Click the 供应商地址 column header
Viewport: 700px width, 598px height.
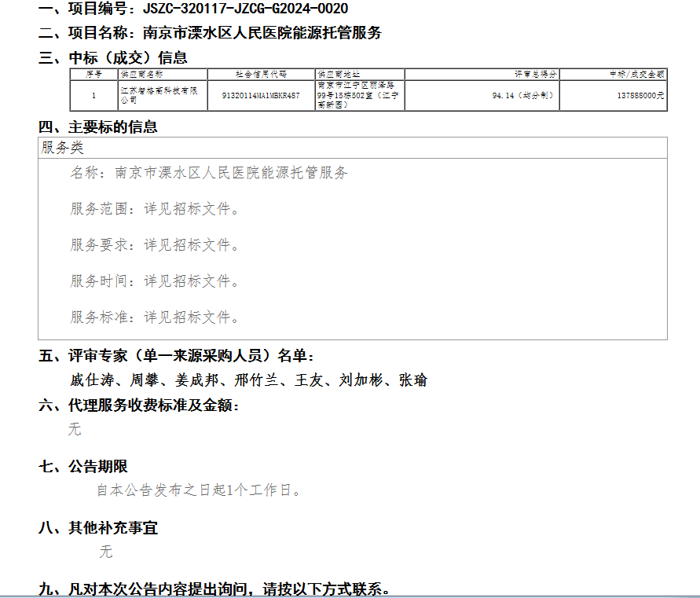(x=339, y=74)
